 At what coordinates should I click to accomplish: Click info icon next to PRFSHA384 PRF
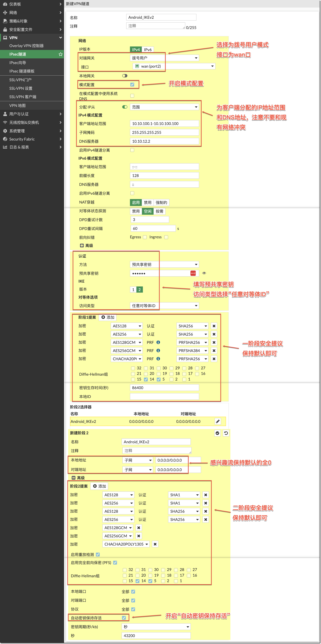(158, 350)
